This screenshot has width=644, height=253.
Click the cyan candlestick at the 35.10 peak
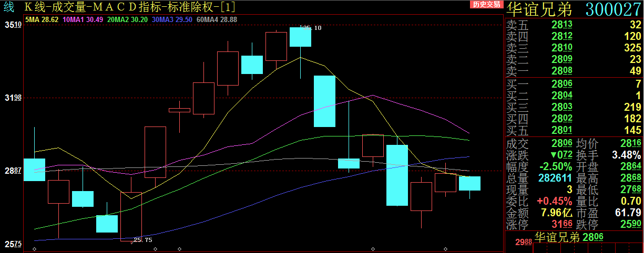[x=301, y=37]
